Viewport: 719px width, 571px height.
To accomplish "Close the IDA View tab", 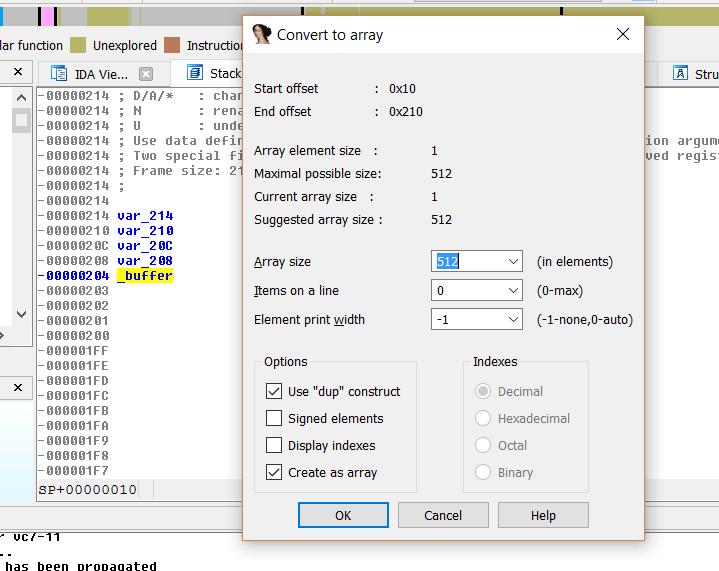I will (x=146, y=74).
